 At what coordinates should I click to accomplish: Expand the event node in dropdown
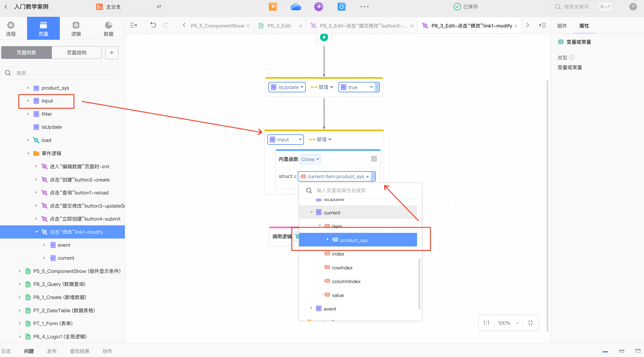[311, 308]
